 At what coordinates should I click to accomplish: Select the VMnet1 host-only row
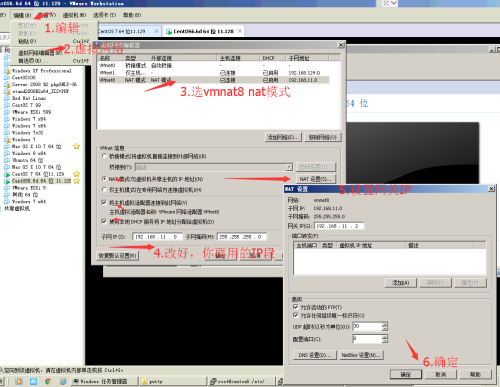213,73
